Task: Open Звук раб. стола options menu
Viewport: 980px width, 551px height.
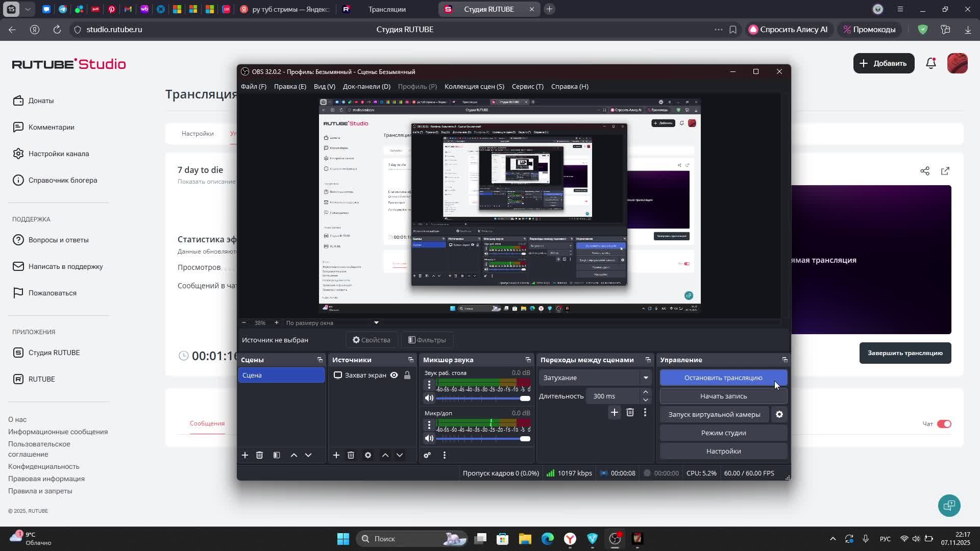Action: pos(429,384)
